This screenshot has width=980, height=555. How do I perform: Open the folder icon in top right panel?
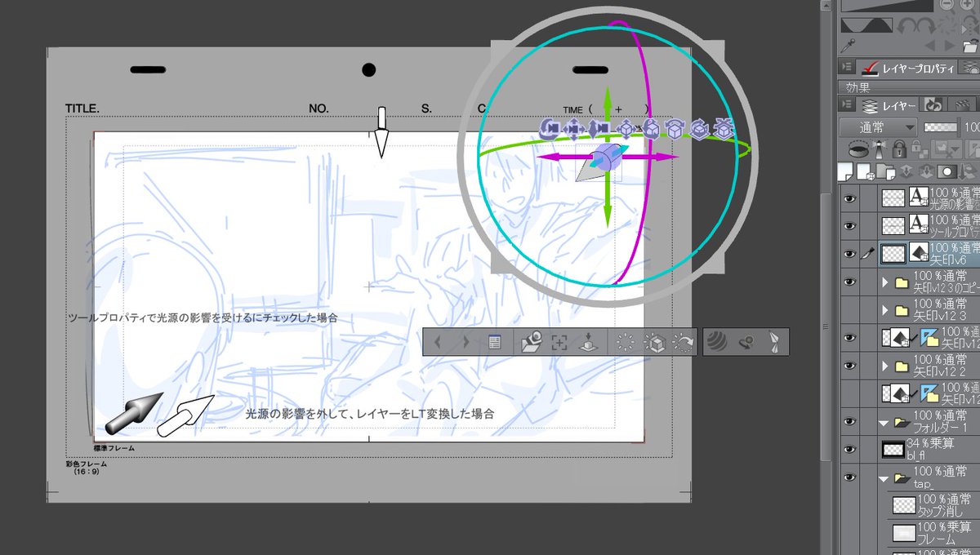(970, 46)
